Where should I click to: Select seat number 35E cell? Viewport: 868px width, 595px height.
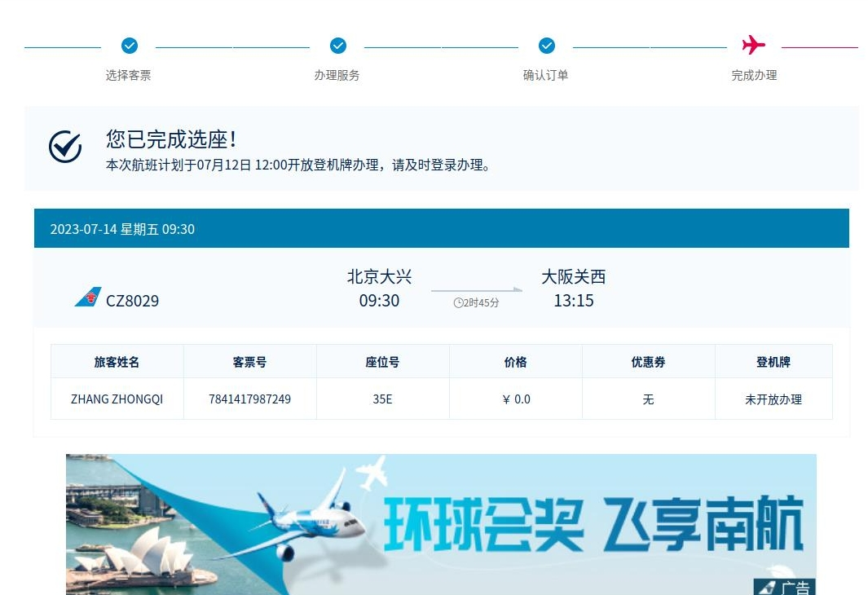382,399
